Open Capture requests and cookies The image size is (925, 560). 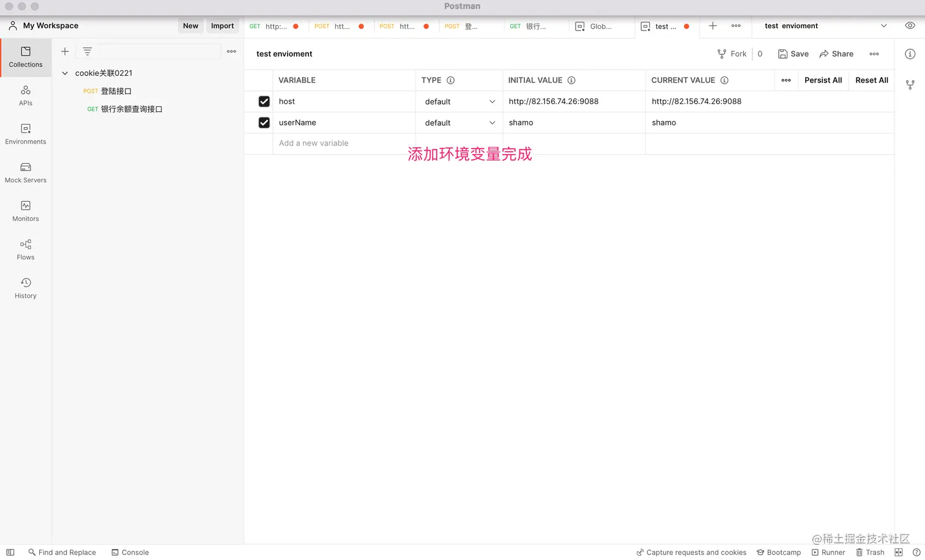pos(691,552)
